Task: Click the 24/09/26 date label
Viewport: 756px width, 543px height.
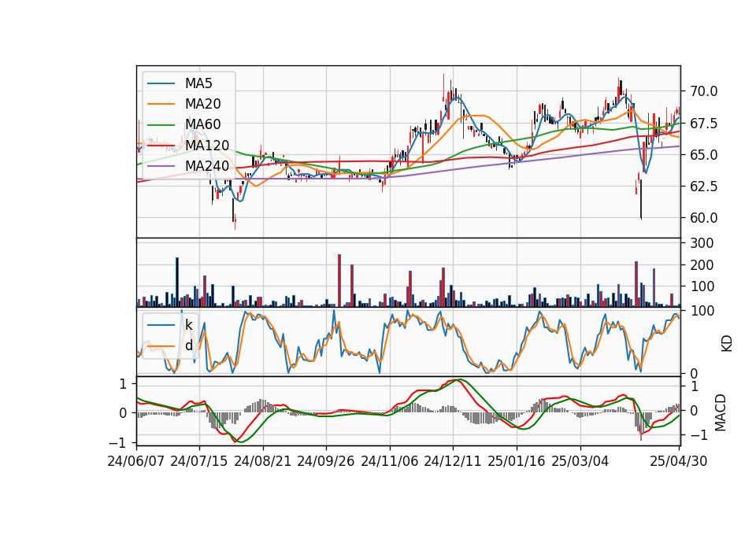Action: pyautogui.click(x=325, y=462)
